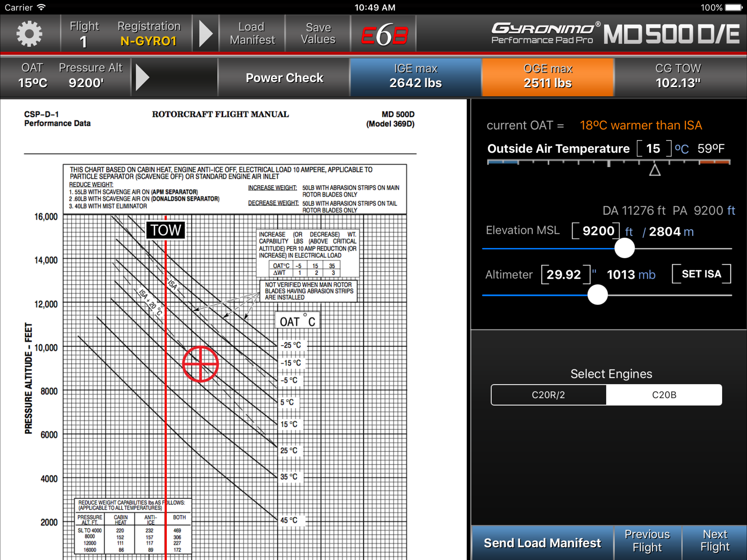Tap the MD 500 D/E title
Image resolution: width=747 pixels, height=560 pixels.
[x=671, y=34]
